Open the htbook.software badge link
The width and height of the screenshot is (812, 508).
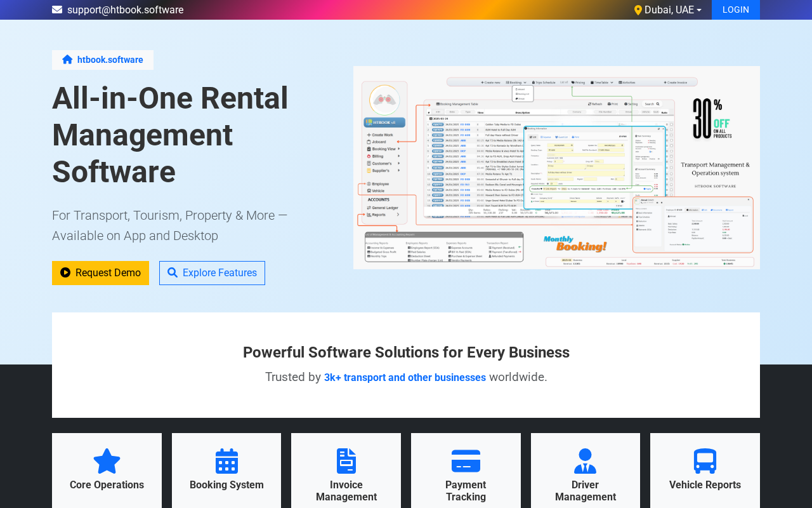click(103, 60)
